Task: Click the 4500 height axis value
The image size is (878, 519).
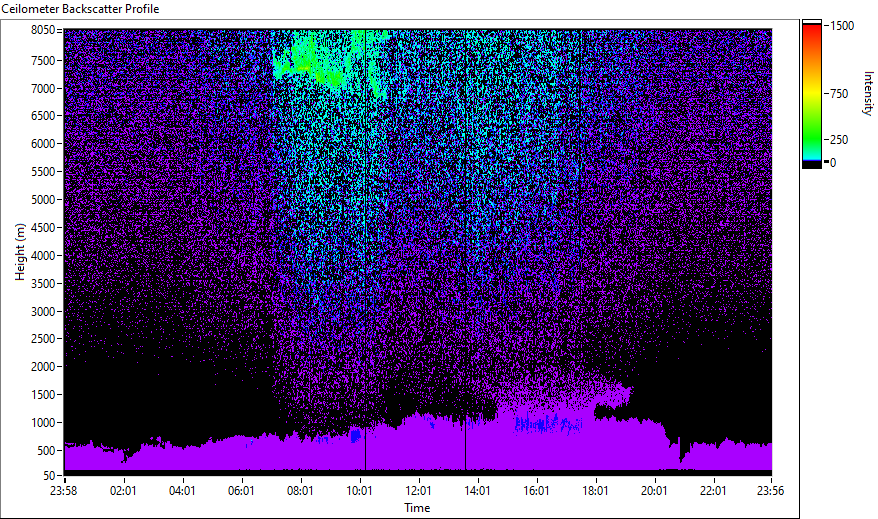Action: tap(43, 228)
